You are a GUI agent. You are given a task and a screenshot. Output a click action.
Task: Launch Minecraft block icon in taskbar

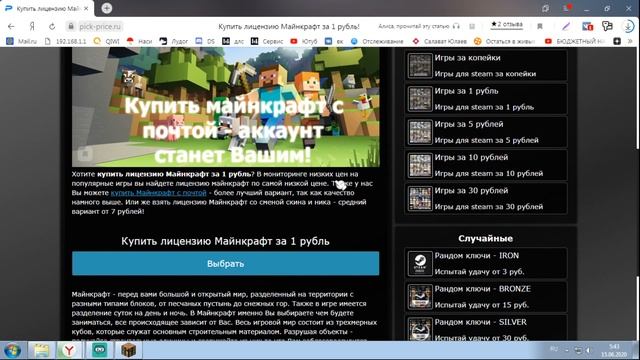[x=129, y=350]
